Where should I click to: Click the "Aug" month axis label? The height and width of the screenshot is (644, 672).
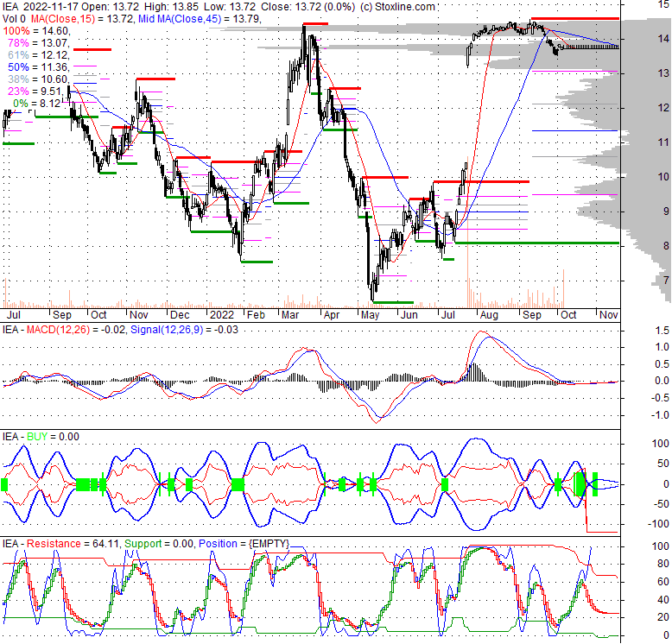[489, 315]
